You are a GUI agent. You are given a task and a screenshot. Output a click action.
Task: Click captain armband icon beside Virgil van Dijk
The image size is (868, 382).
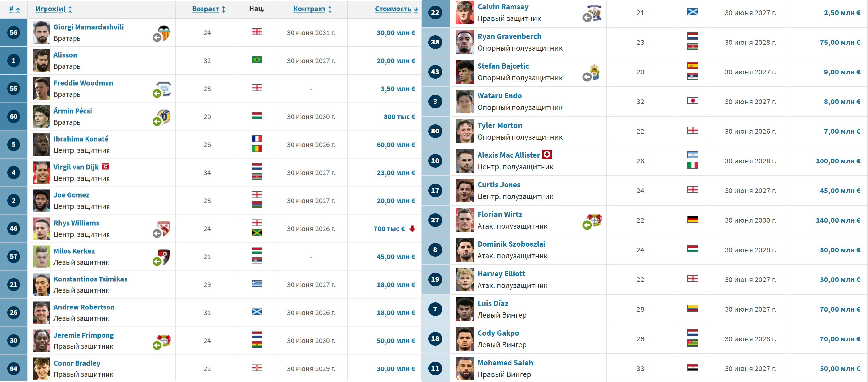coord(106,167)
